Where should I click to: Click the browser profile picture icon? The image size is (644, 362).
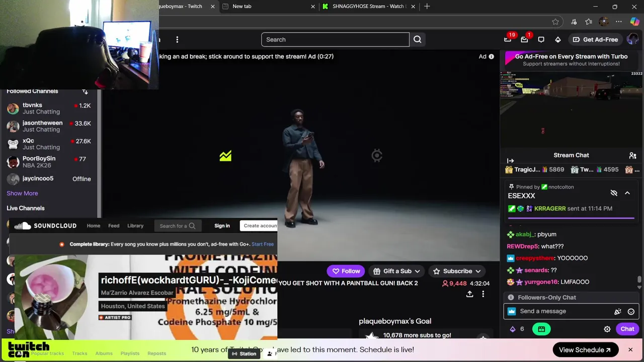(604, 22)
